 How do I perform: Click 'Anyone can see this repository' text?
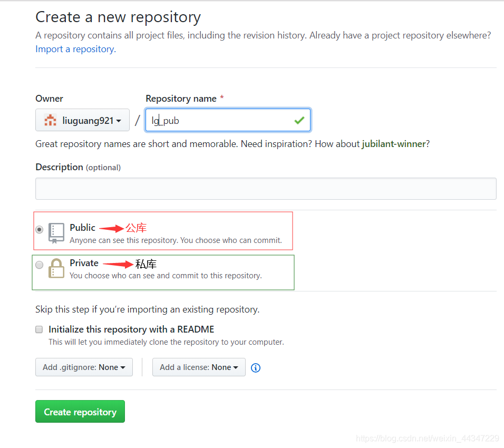[x=176, y=240]
